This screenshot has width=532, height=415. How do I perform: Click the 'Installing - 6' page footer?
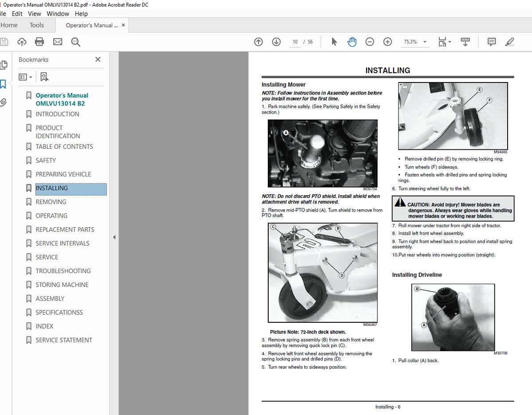coord(388,407)
